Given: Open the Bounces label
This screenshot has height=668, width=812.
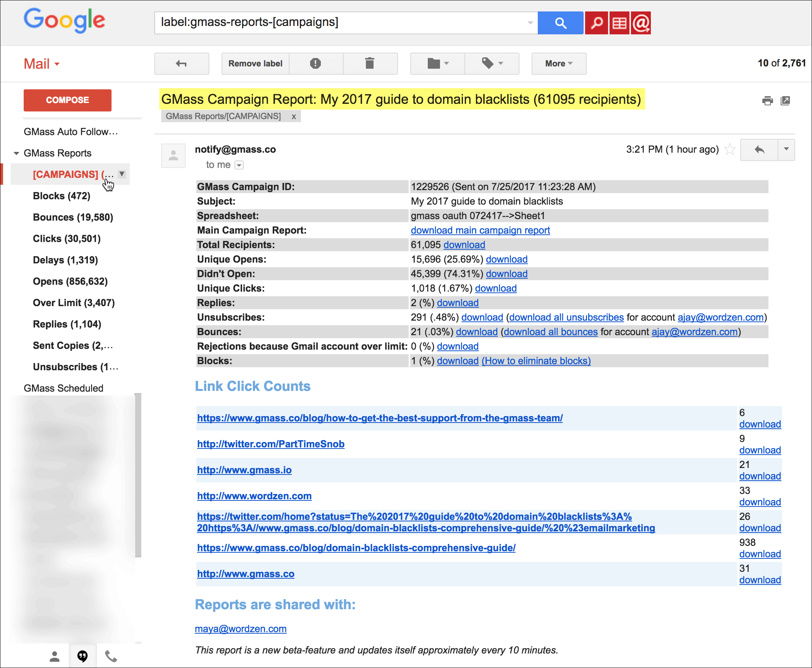Looking at the screenshot, I should coord(73,217).
